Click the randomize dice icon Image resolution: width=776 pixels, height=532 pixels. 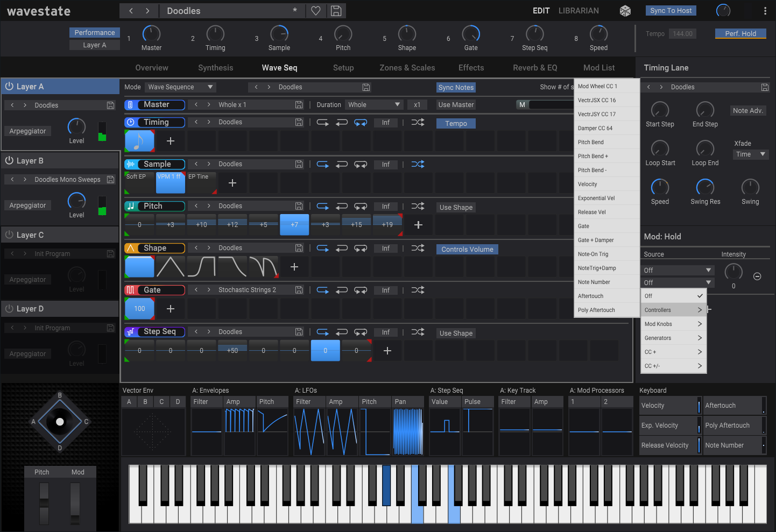tap(625, 11)
